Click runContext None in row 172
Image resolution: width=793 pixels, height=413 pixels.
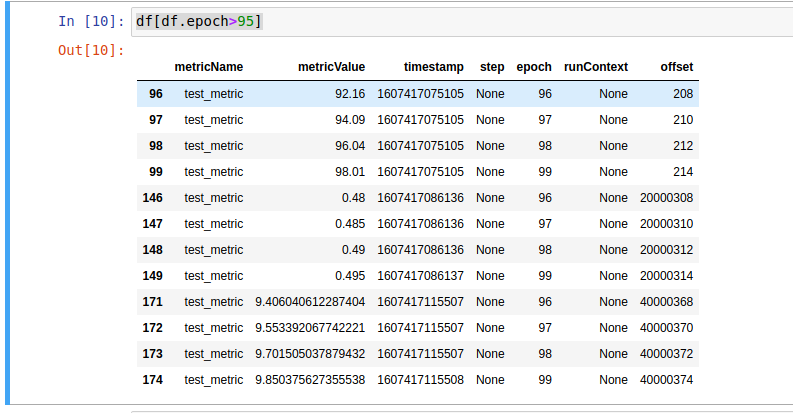tap(613, 328)
